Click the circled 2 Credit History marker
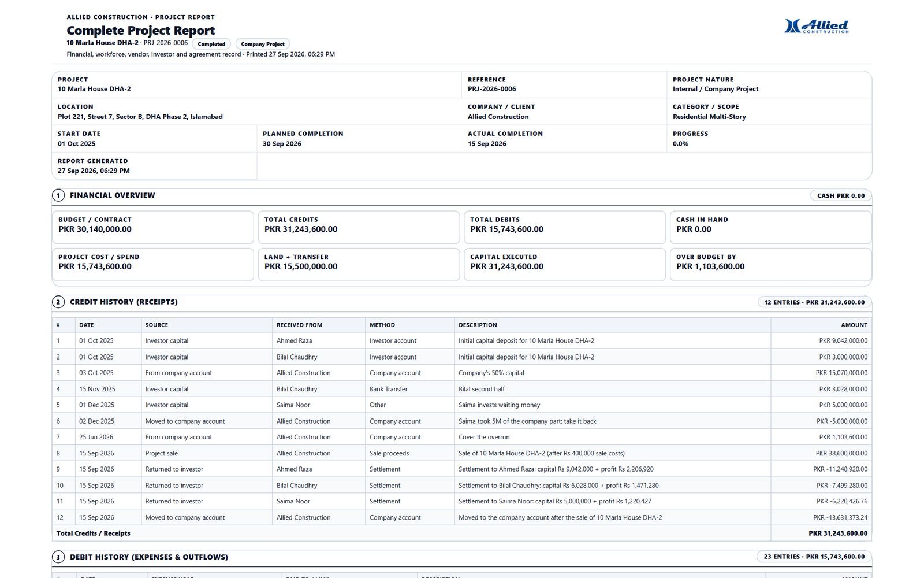The image size is (924, 578). coord(58,302)
